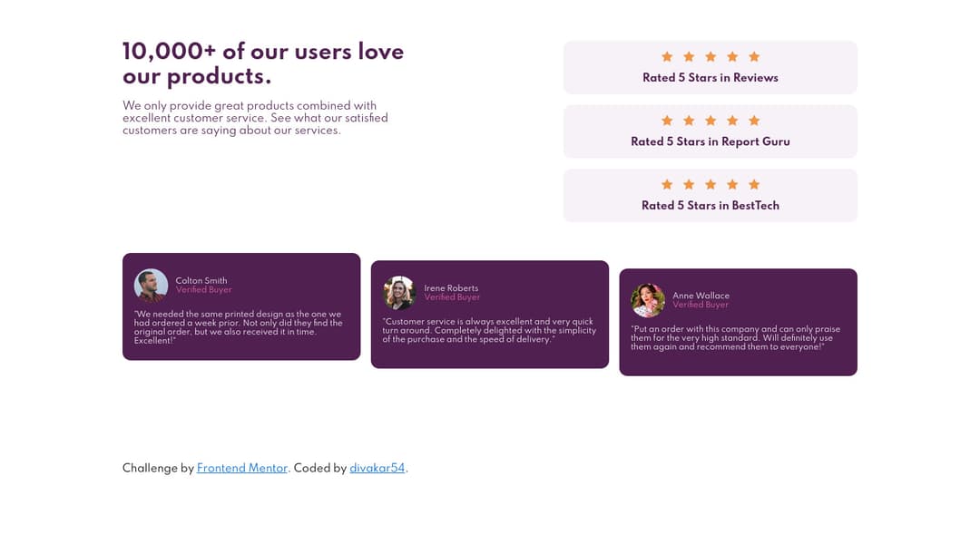Select the Rated 5 Stars in Reviews card
The height and width of the screenshot is (544, 980).
point(710,67)
